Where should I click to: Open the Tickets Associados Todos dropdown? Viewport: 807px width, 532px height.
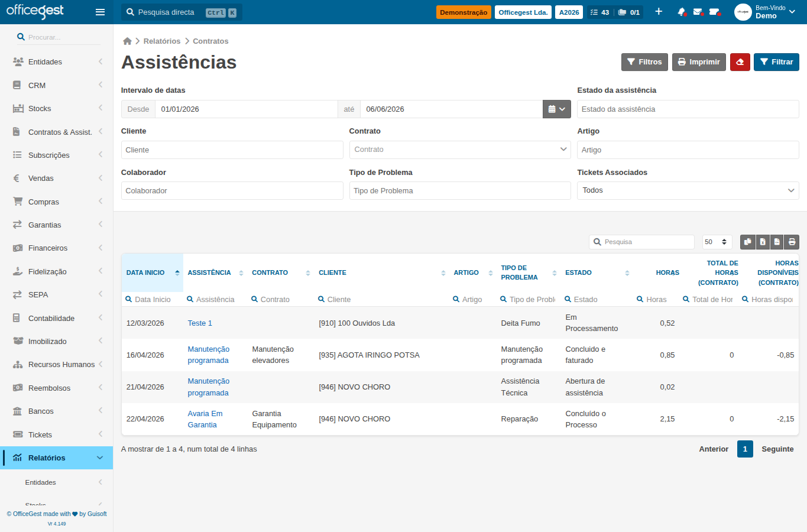[688, 190]
